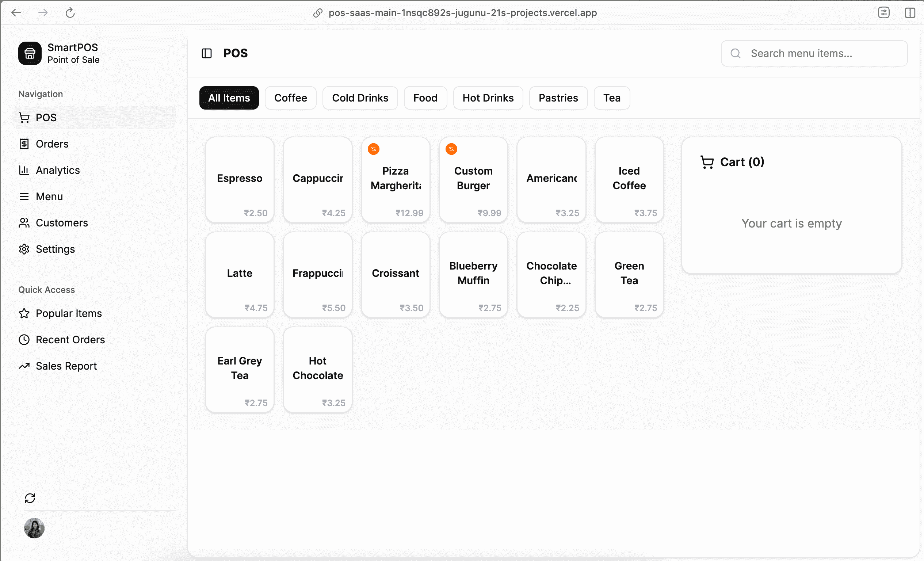This screenshot has height=561, width=924.
Task: Click the search magnifier icon
Action: point(736,53)
